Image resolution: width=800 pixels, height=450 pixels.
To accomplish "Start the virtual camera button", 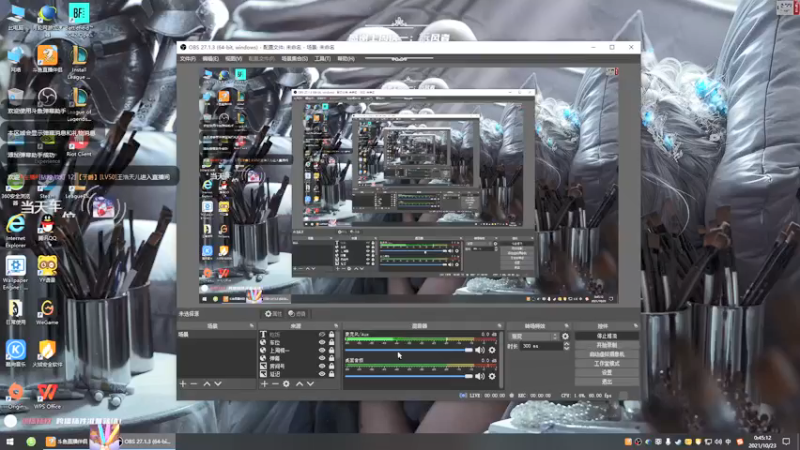I will pyautogui.click(x=607, y=355).
